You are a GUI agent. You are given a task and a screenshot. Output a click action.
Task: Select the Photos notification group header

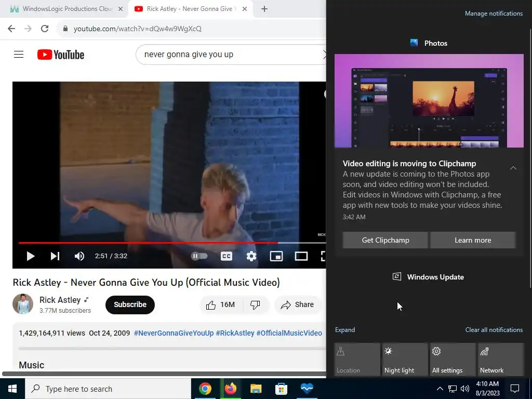(x=429, y=43)
